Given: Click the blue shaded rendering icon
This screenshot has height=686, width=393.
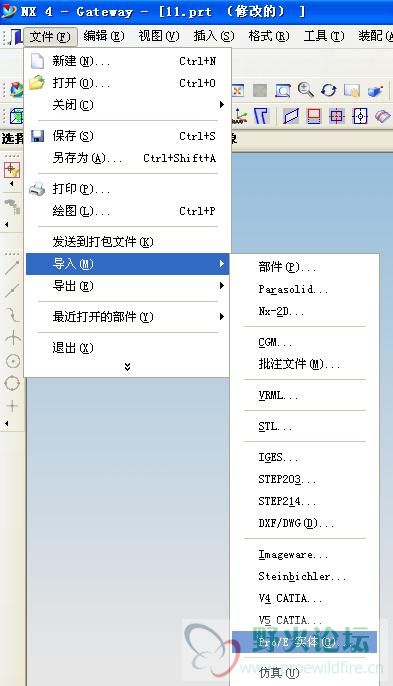Looking at the screenshot, I should coord(375,91).
